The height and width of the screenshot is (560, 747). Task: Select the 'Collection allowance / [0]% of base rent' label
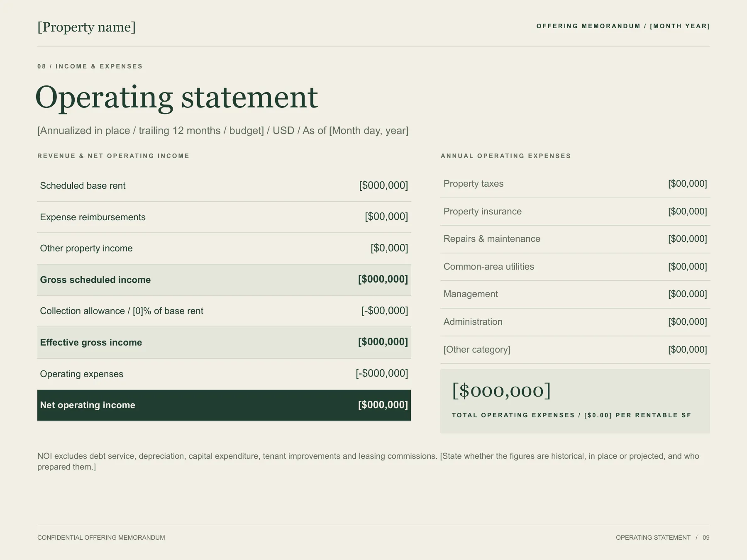pos(122,311)
